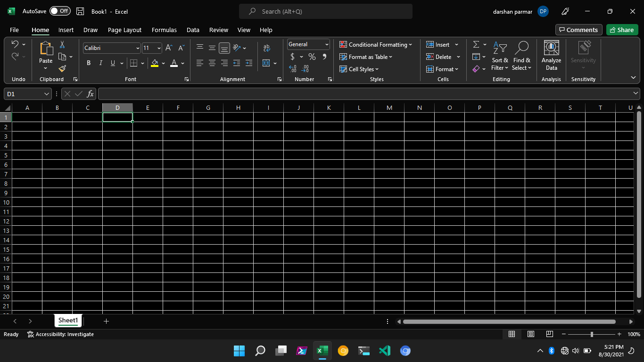The height and width of the screenshot is (362, 644).
Task: Click the Name Box showing D1
Action: [x=24, y=93]
